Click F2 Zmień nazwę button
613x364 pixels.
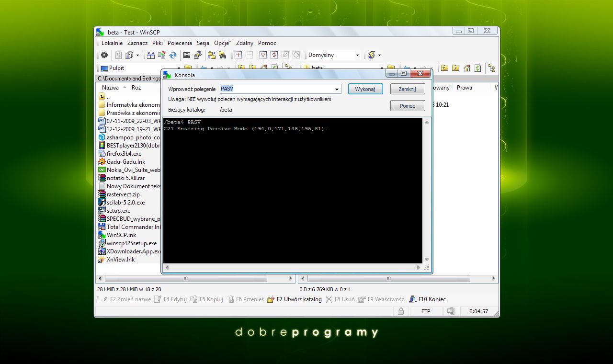click(125, 299)
